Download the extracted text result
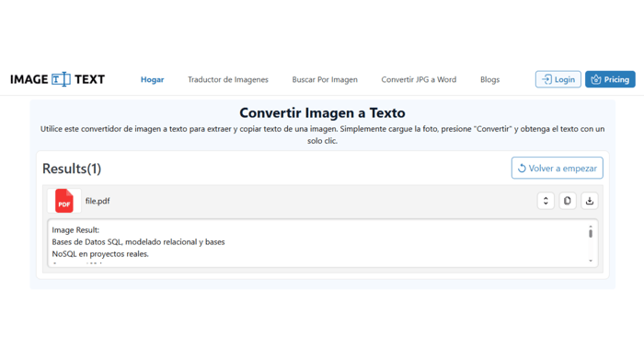The width and height of the screenshot is (644, 362). [590, 201]
